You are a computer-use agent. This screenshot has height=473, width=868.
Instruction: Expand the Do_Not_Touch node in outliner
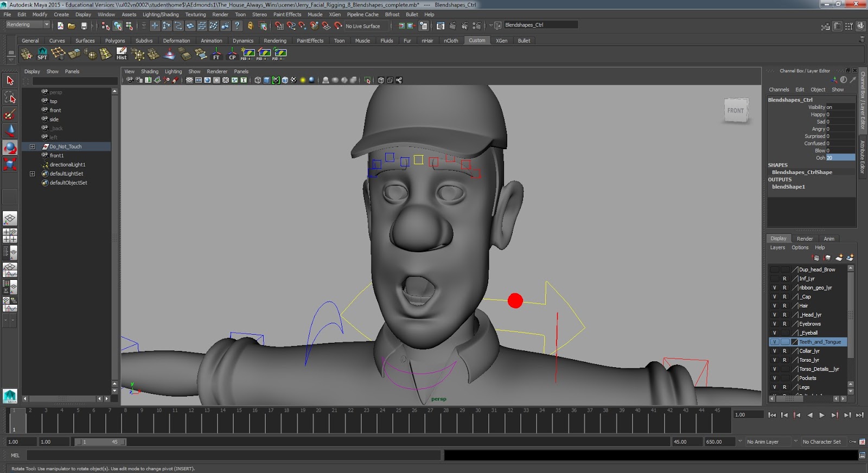[32, 146]
